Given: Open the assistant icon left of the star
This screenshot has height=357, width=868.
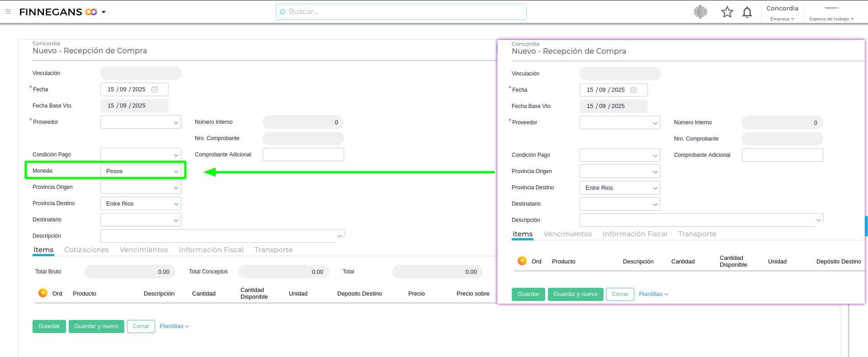Looking at the screenshot, I should pos(700,12).
